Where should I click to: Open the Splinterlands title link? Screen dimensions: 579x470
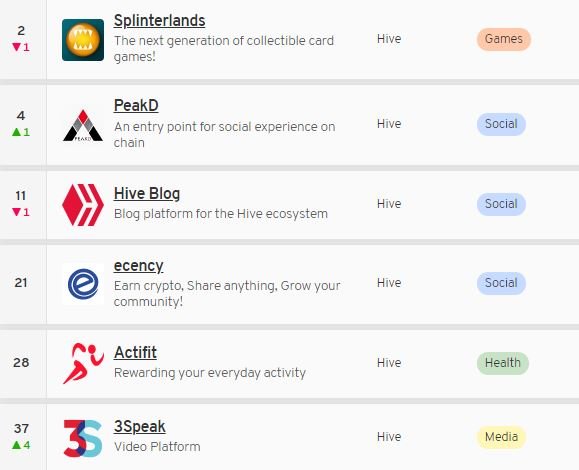[x=160, y=20]
